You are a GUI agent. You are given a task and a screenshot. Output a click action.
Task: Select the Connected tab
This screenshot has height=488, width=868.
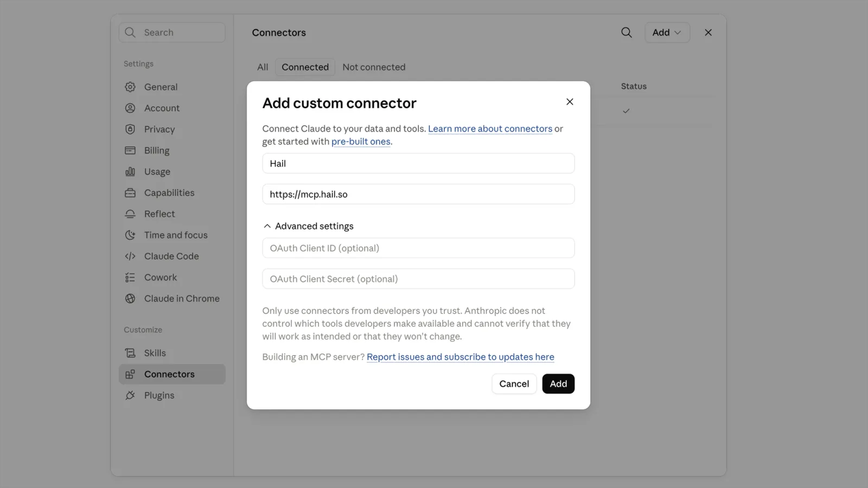point(305,67)
